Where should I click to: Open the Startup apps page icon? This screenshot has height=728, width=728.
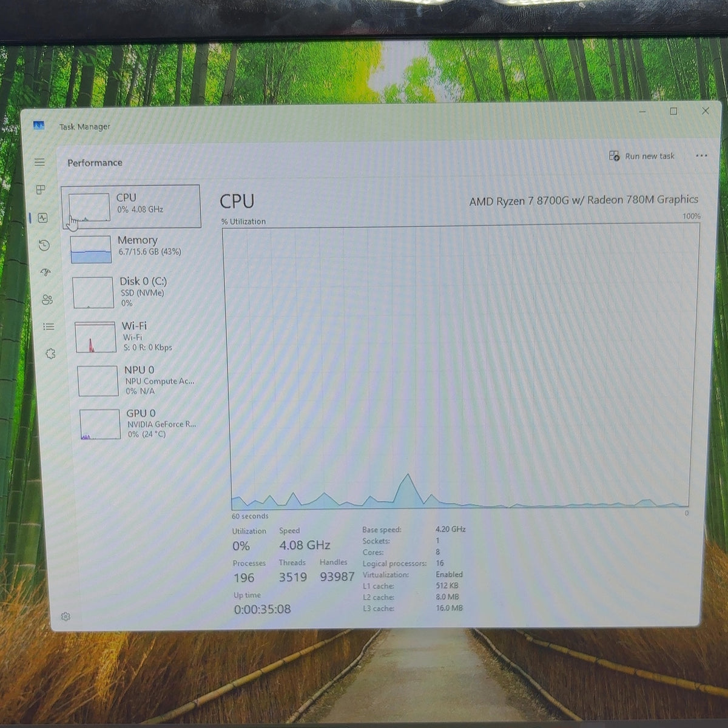(45, 272)
